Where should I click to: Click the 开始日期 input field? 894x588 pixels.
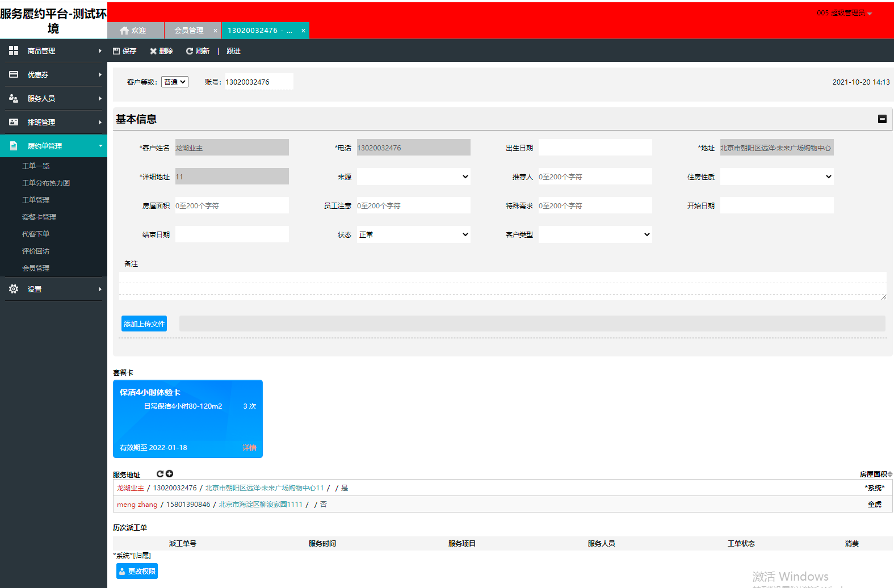(777, 205)
